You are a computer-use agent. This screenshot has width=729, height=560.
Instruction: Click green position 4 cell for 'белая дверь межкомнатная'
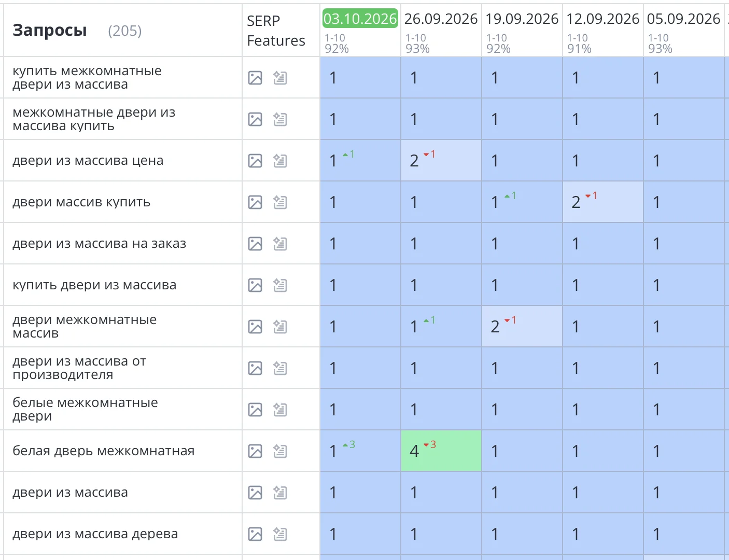click(441, 451)
